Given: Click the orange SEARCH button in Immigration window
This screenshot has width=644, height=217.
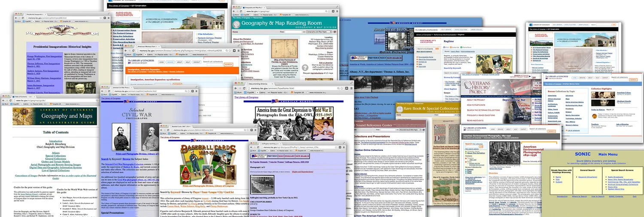Looking at the screenshot, I should point(228,64).
